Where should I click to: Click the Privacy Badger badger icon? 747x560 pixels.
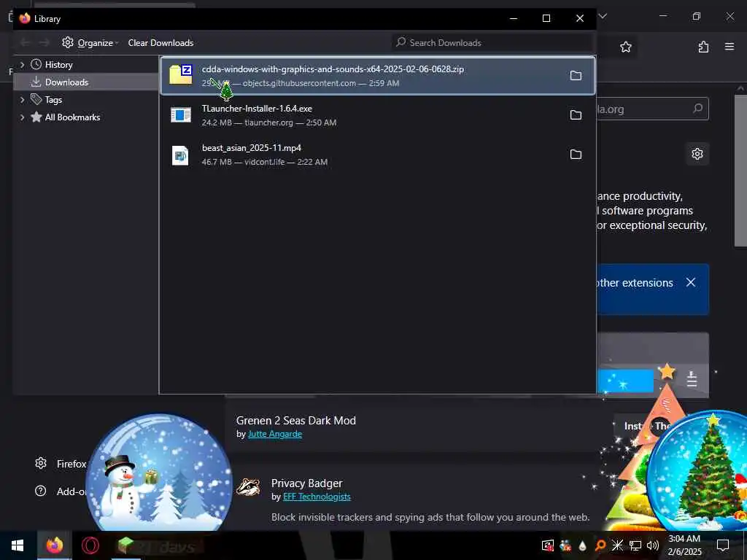(x=248, y=486)
